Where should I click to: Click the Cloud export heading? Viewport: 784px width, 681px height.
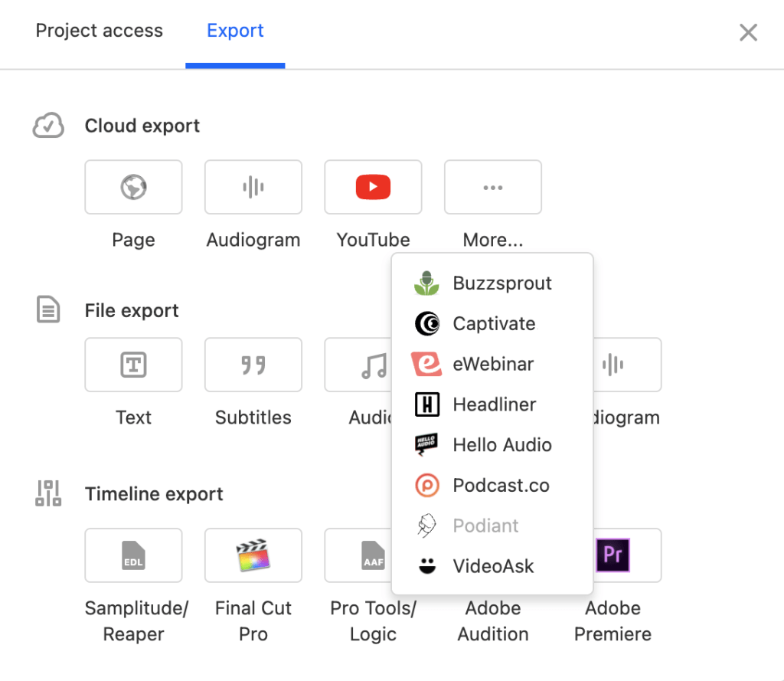click(x=142, y=126)
